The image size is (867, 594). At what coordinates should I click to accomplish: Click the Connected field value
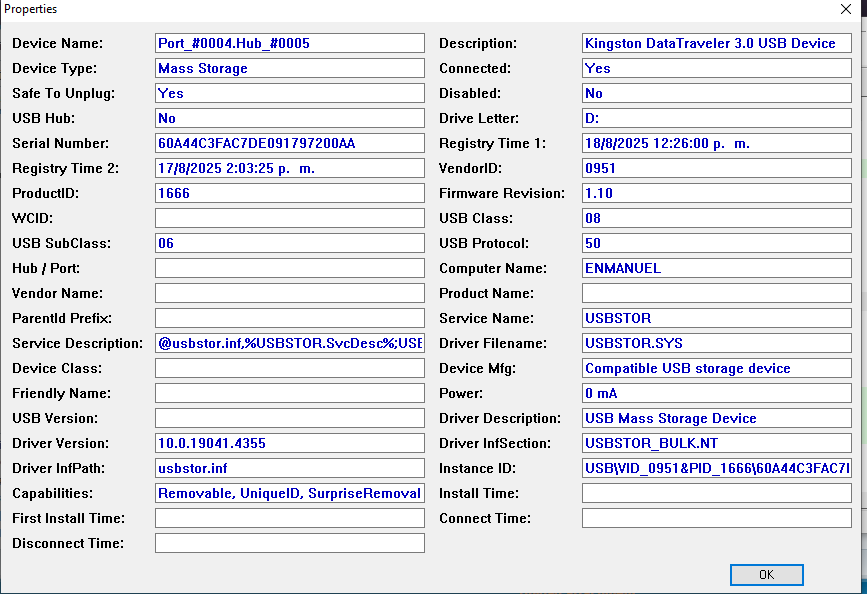[x=717, y=68]
